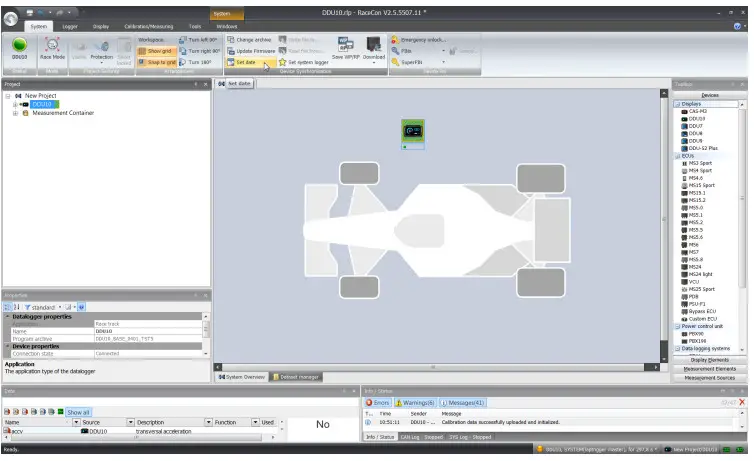The width and height of the screenshot is (754, 461).
Task: Click the Name value field DDU10
Action: pos(148,332)
